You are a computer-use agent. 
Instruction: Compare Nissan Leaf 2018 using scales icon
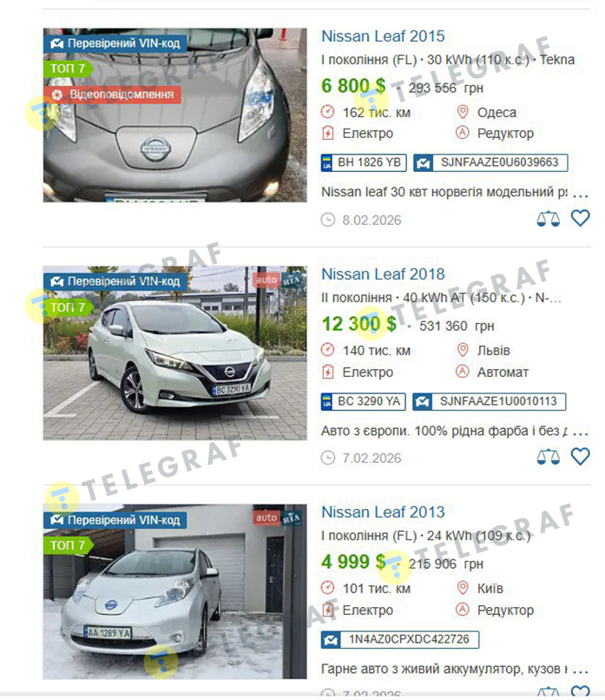(548, 457)
